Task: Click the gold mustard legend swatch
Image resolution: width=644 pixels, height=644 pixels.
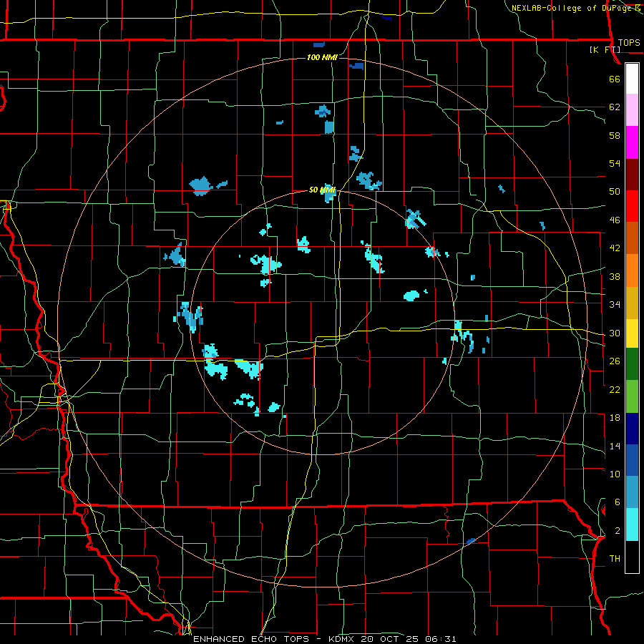Action: click(632, 303)
